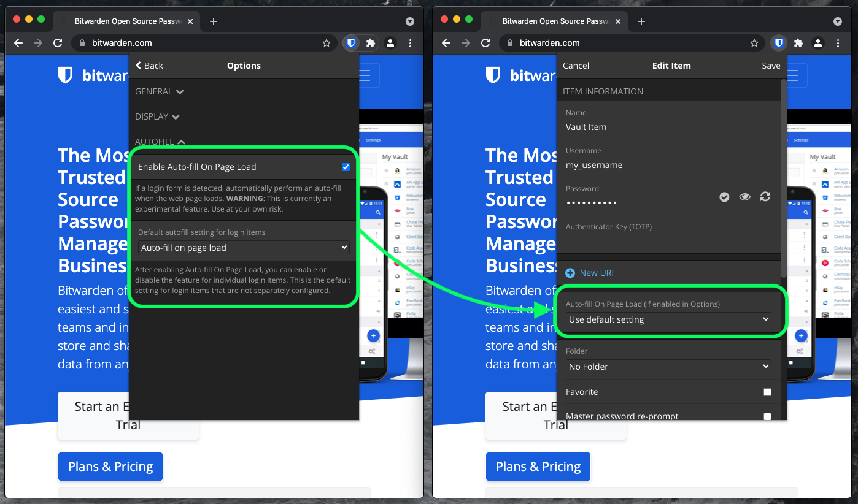Open Chrome three-dot menu in left window
The width and height of the screenshot is (858, 504).
coord(410,43)
